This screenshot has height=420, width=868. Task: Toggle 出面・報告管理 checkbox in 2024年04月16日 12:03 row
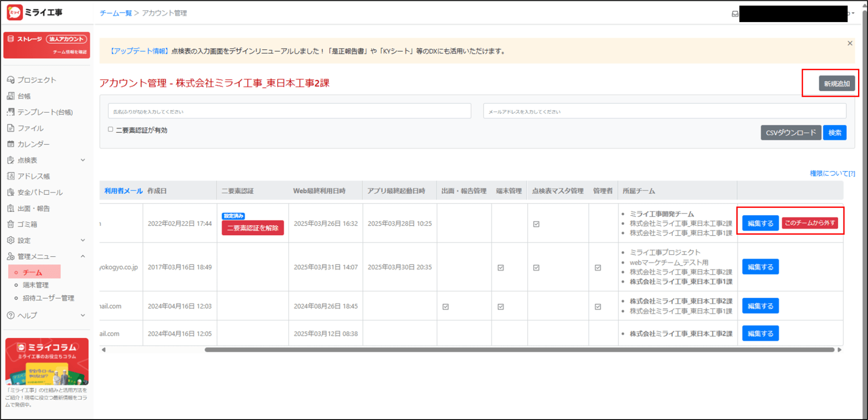[446, 307]
